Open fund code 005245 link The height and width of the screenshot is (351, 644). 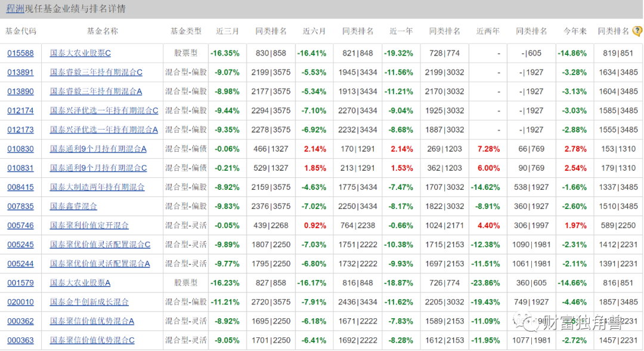click(x=20, y=245)
